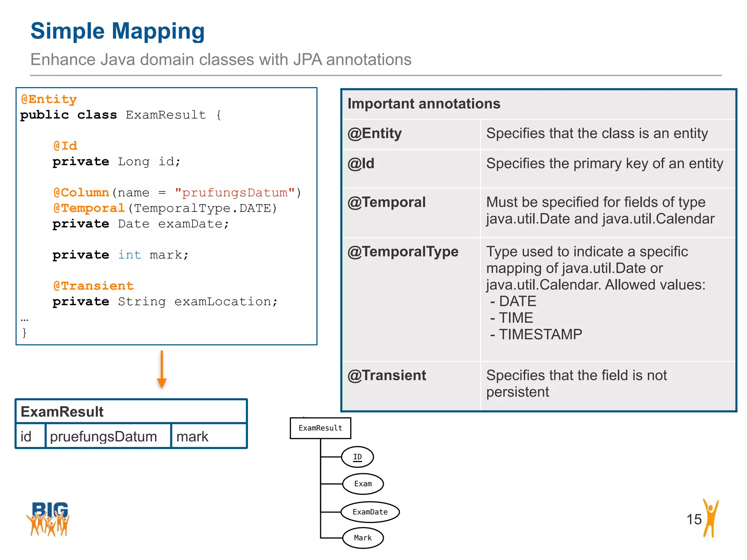The image size is (747, 560).
Task: Click page number 15
Action: 694,519
